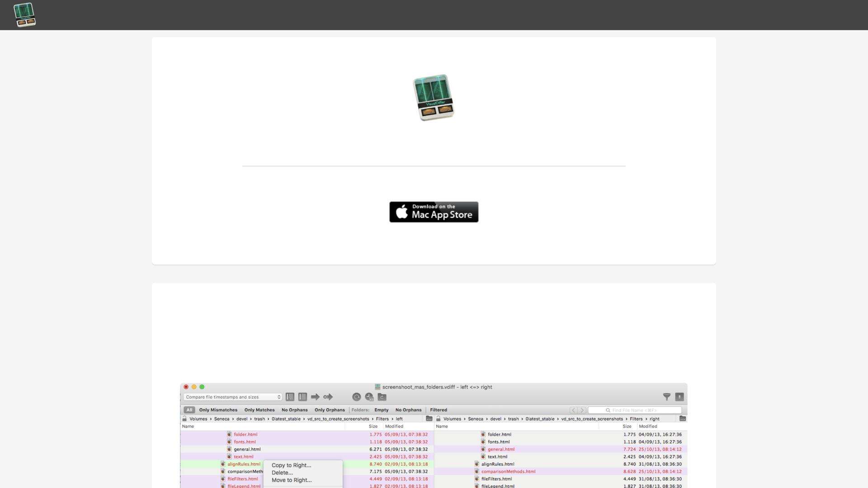The height and width of the screenshot is (488, 868).
Task: Enable the Only Mismatches filter
Action: (x=218, y=410)
